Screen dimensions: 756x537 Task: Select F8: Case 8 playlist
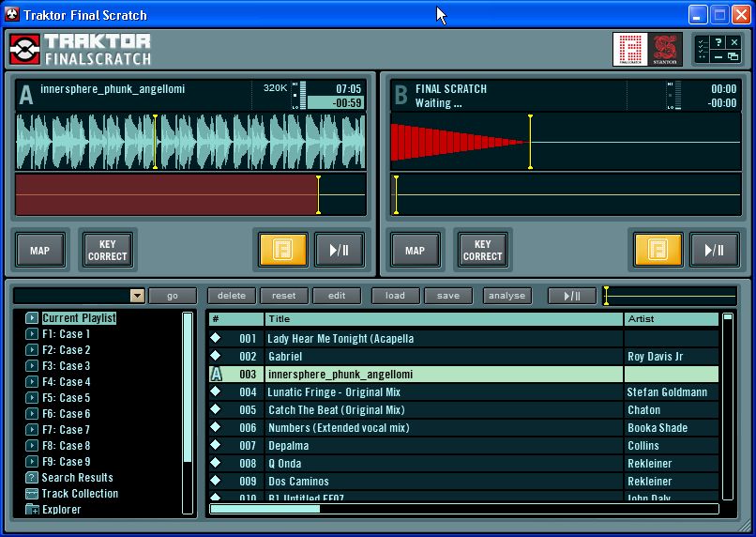click(66, 445)
